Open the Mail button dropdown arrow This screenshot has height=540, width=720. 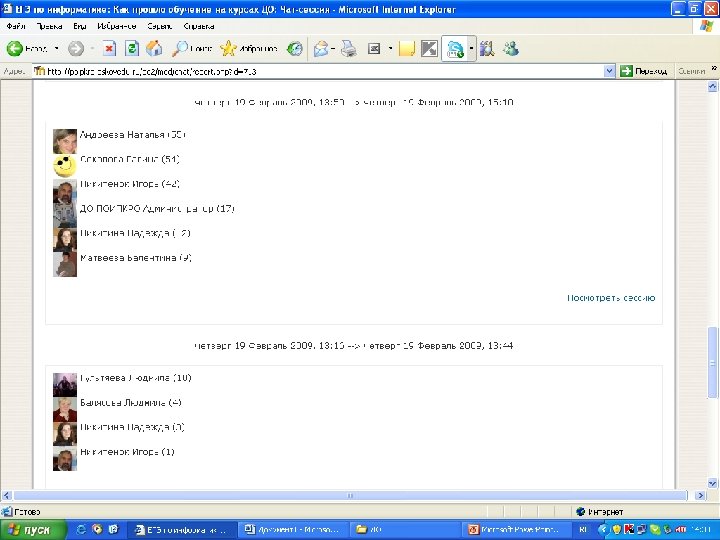(x=333, y=48)
